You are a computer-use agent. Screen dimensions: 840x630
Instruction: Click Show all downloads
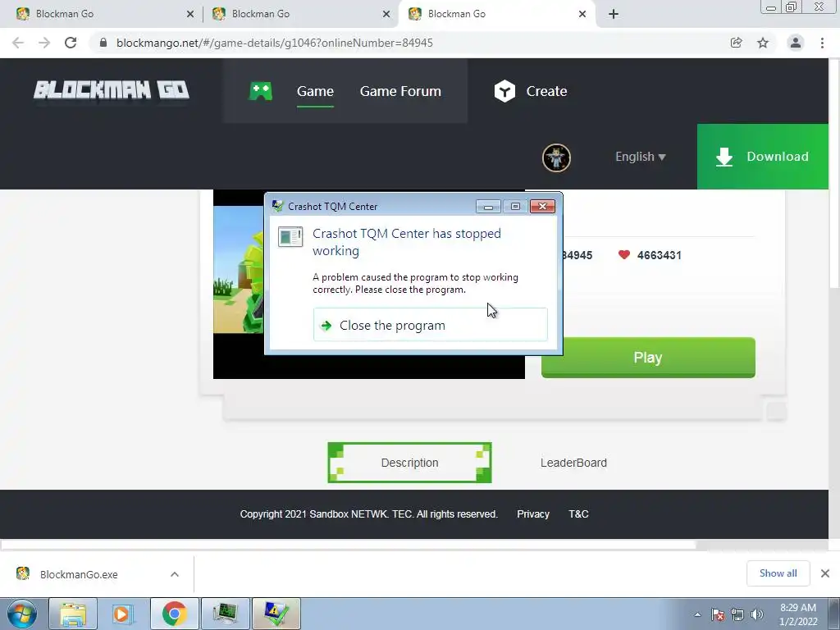pyautogui.click(x=778, y=573)
